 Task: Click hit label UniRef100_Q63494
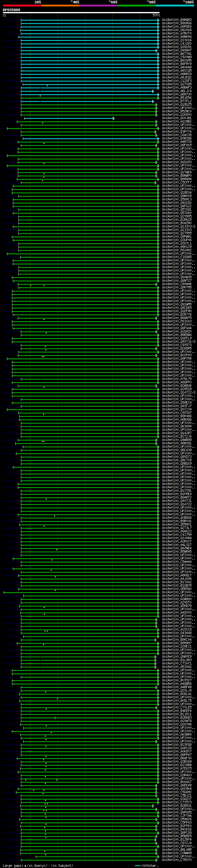tap(177, 426)
